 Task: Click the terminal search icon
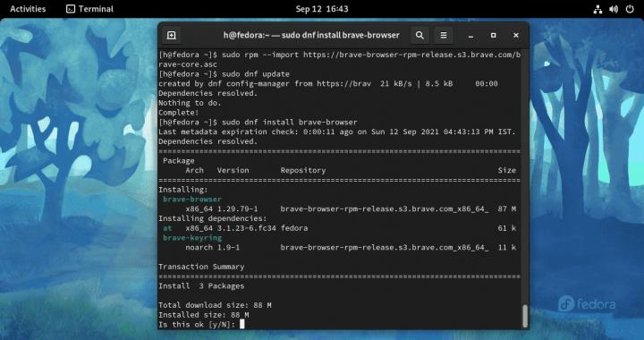pyautogui.click(x=419, y=35)
